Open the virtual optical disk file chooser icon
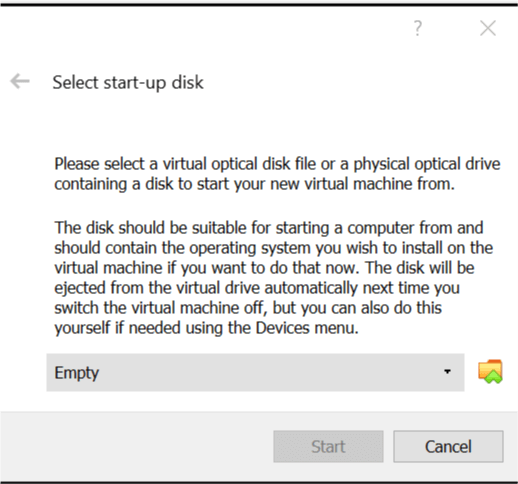518x484 pixels. click(x=490, y=371)
